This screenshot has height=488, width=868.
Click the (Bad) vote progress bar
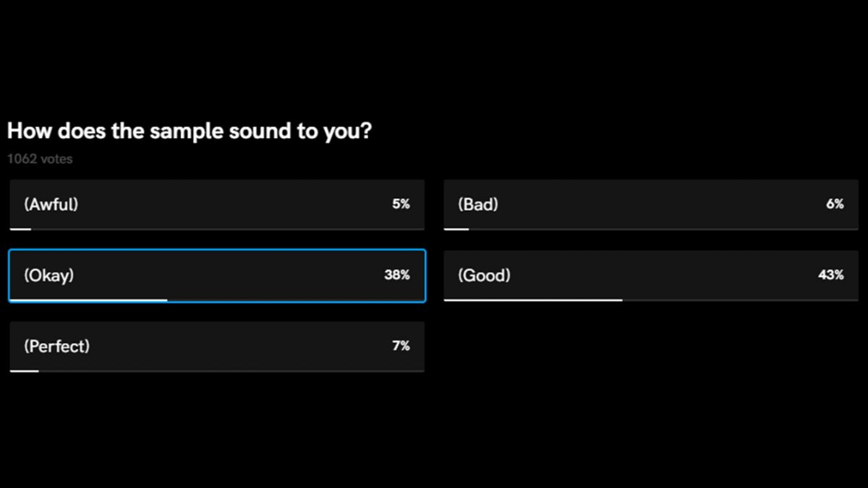[456, 228]
